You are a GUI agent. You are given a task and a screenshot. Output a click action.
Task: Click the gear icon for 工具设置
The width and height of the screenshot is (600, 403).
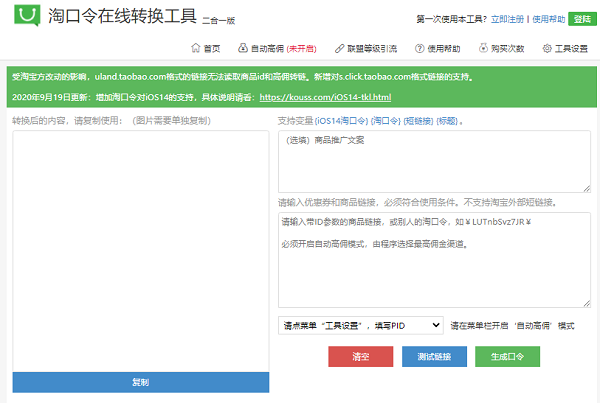[547, 48]
